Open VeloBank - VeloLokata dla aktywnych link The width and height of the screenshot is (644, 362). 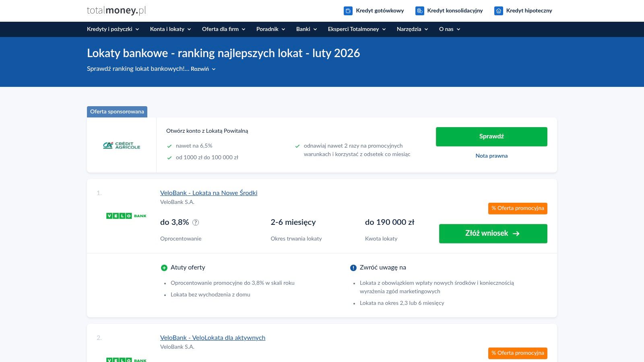click(x=213, y=338)
